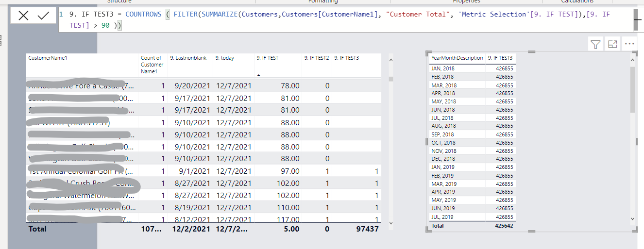This screenshot has height=249, width=644.
Task: Sort by CustomerName1 column header
Action: [48, 58]
